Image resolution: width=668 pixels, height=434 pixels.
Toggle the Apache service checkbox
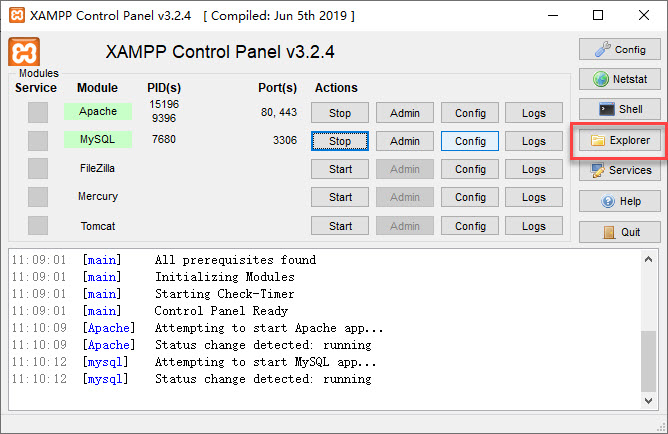[x=37, y=113]
